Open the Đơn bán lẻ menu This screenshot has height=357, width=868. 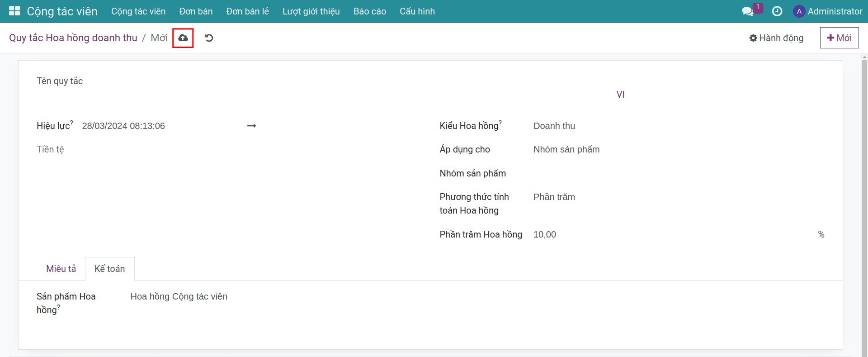pyautogui.click(x=248, y=11)
